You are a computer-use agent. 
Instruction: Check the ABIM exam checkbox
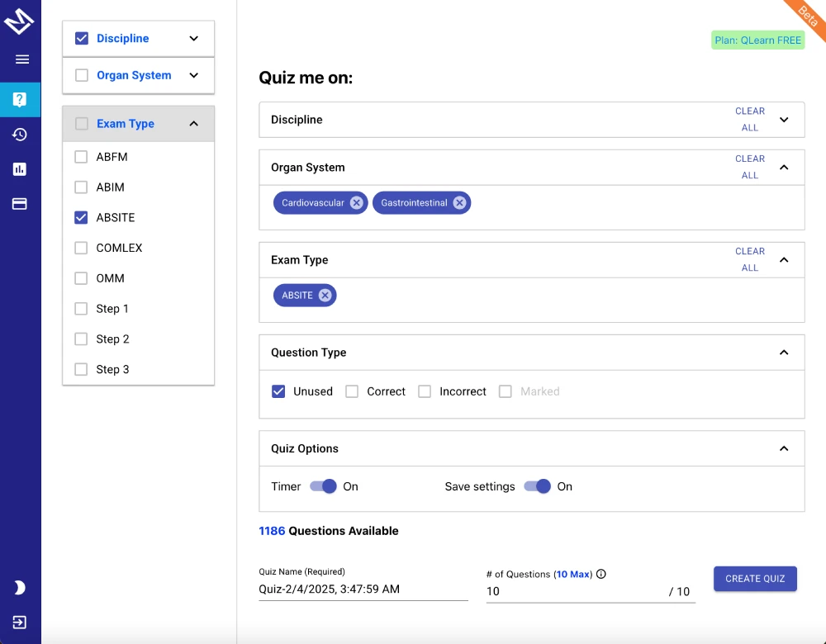pos(81,187)
